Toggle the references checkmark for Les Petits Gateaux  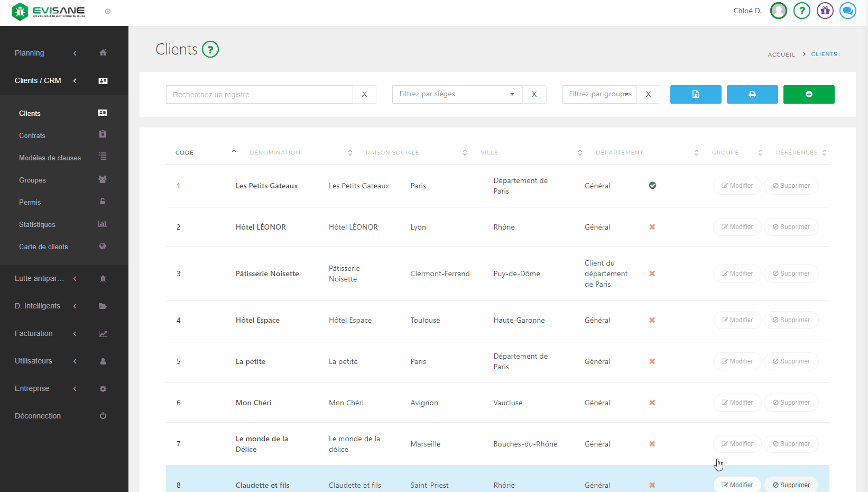click(x=652, y=186)
